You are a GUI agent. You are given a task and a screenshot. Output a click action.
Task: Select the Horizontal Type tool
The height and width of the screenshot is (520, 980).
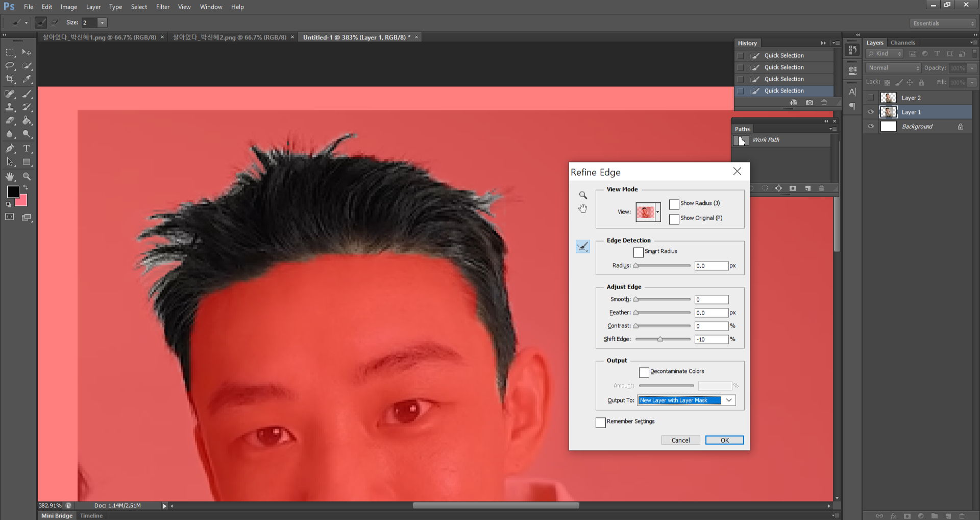tap(27, 149)
